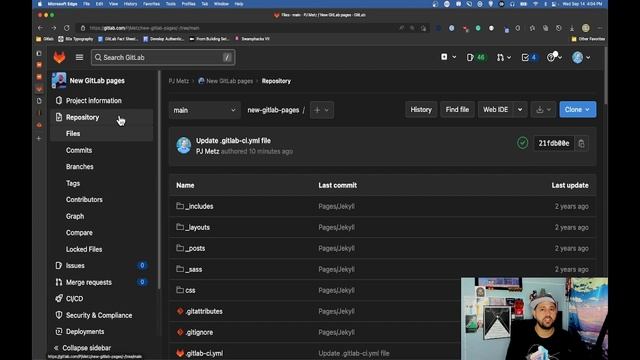Viewport: 640px width, 360px height.
Task: Open Deployments in sidebar
Action: pos(85,331)
